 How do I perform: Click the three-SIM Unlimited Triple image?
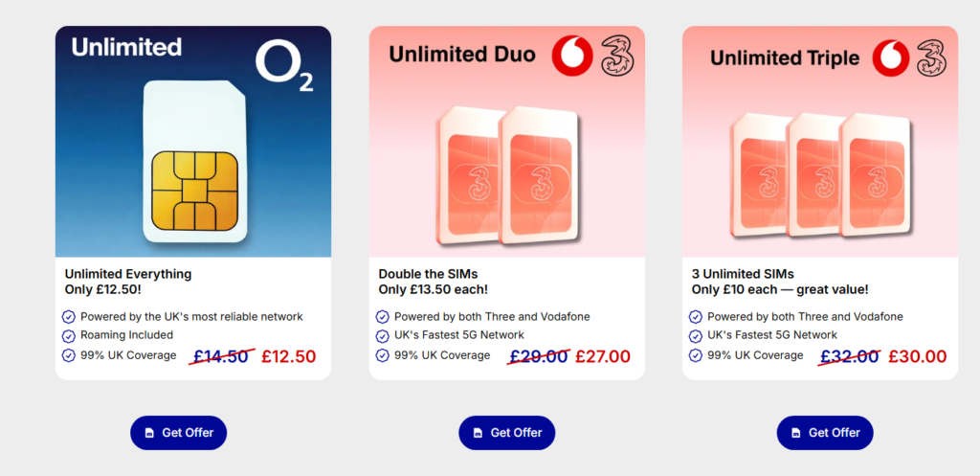tap(820, 173)
